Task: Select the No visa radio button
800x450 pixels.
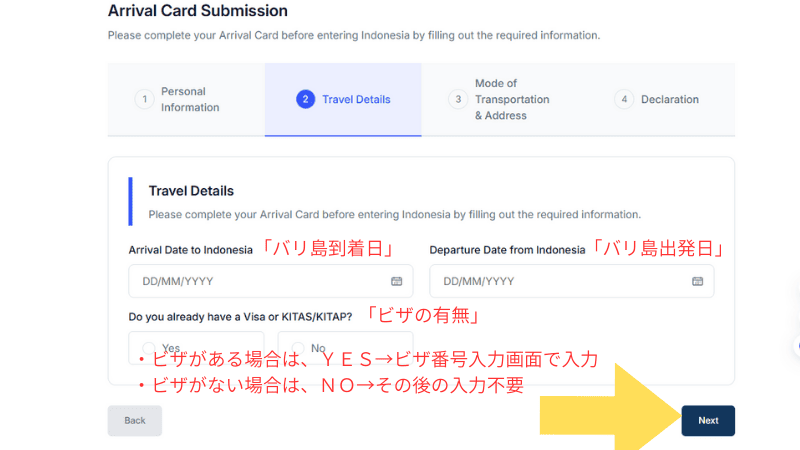Action: point(298,348)
